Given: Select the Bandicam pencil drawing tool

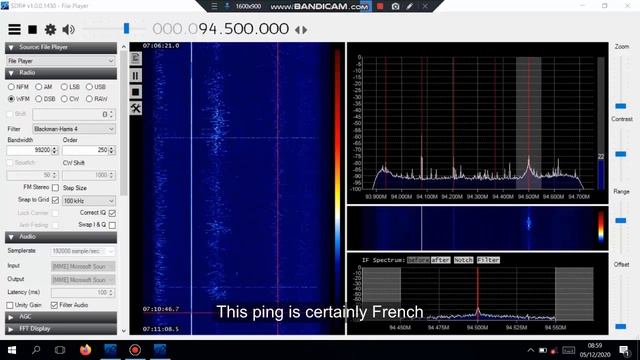Looking at the screenshot, I should click(409, 6).
